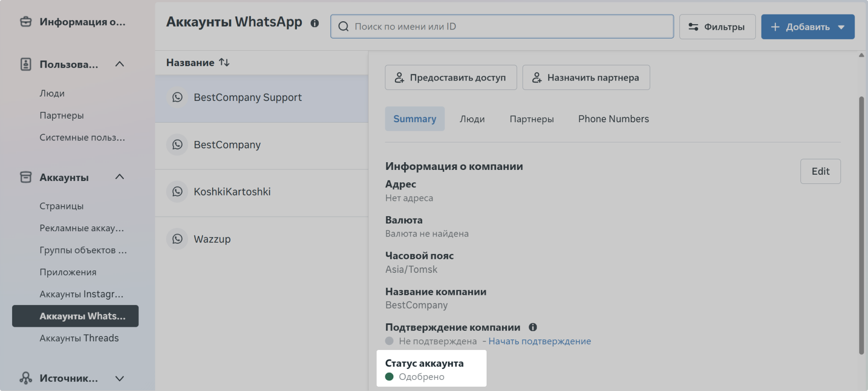Open Приложения in the sidebar
The height and width of the screenshot is (391, 868).
pos(68,272)
